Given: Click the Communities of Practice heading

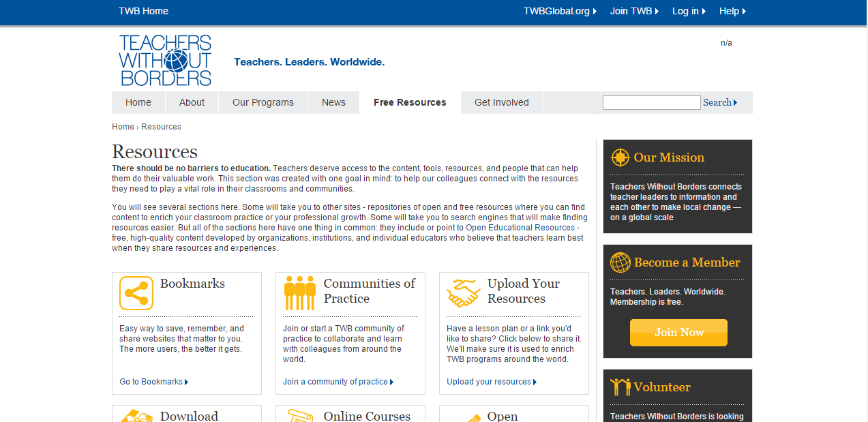Looking at the screenshot, I should click(369, 291).
